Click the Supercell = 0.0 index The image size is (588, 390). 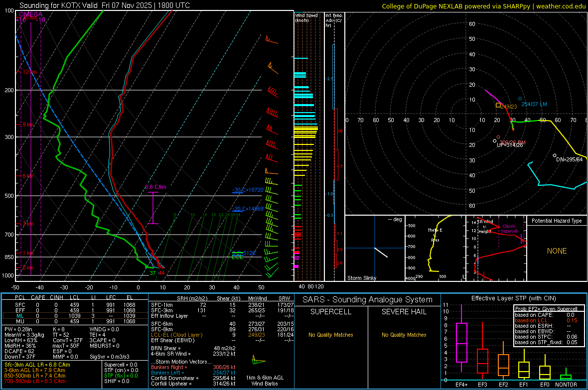pos(121,365)
